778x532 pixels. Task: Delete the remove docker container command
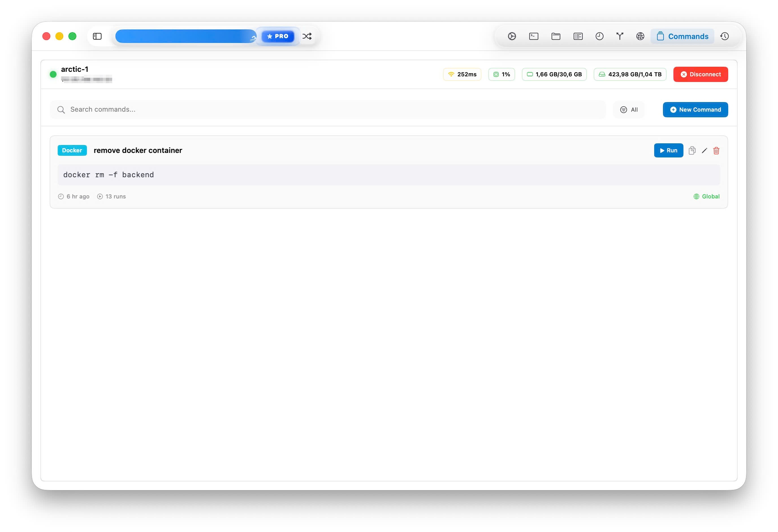pos(716,150)
